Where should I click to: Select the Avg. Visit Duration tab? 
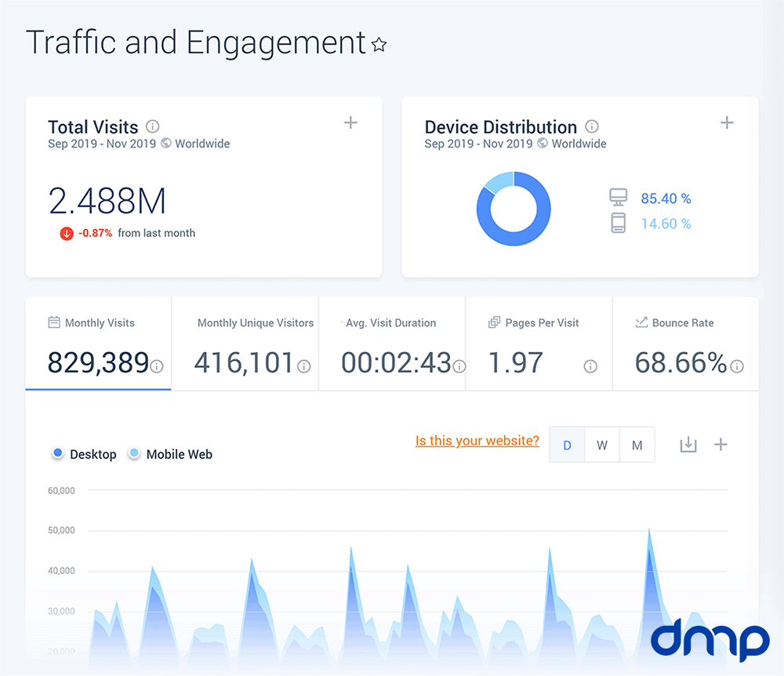click(x=391, y=343)
